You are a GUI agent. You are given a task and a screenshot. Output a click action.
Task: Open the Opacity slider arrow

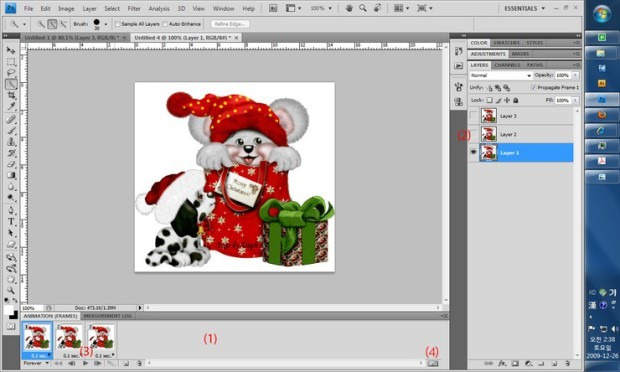tap(575, 75)
